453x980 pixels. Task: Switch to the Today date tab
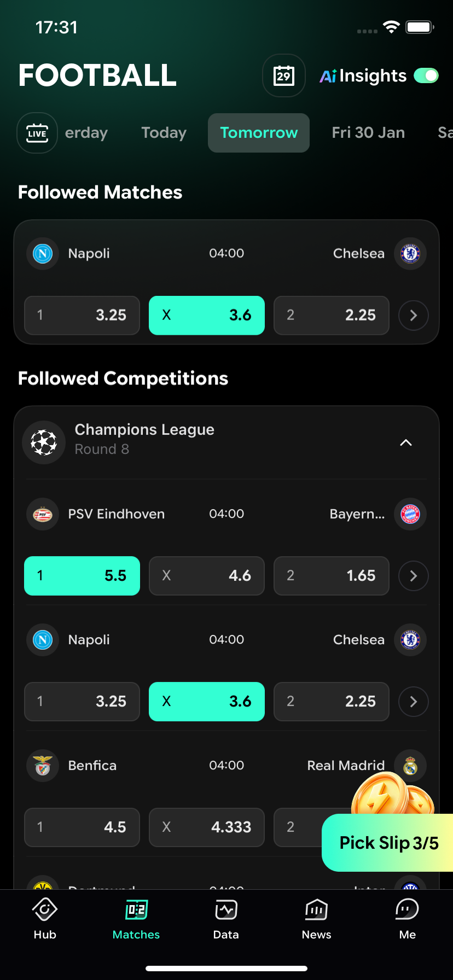click(164, 133)
